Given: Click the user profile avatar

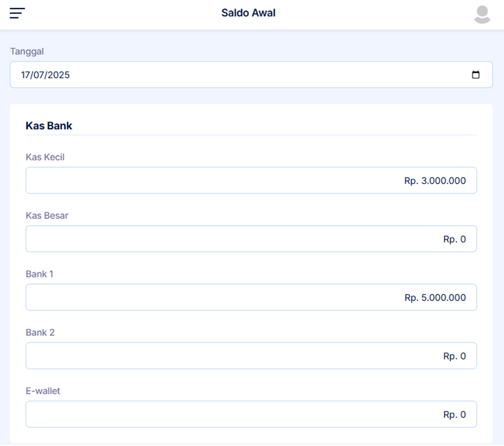Looking at the screenshot, I should (482, 14).
